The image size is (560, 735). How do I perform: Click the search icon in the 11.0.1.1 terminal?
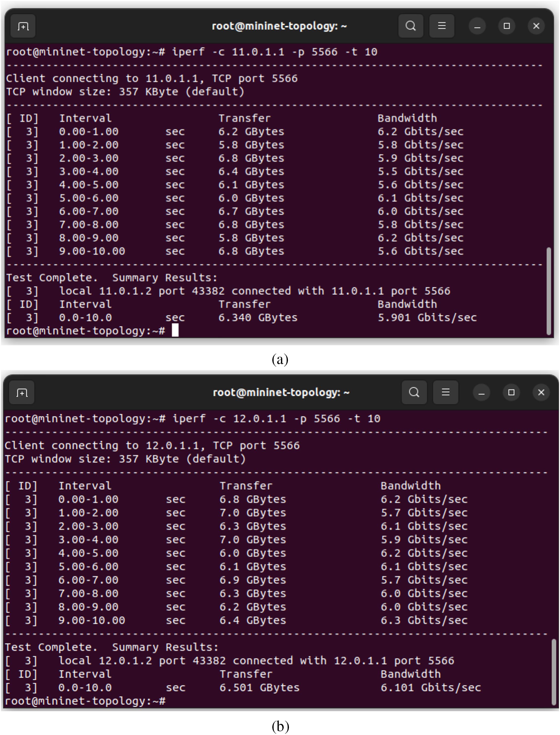(411, 26)
